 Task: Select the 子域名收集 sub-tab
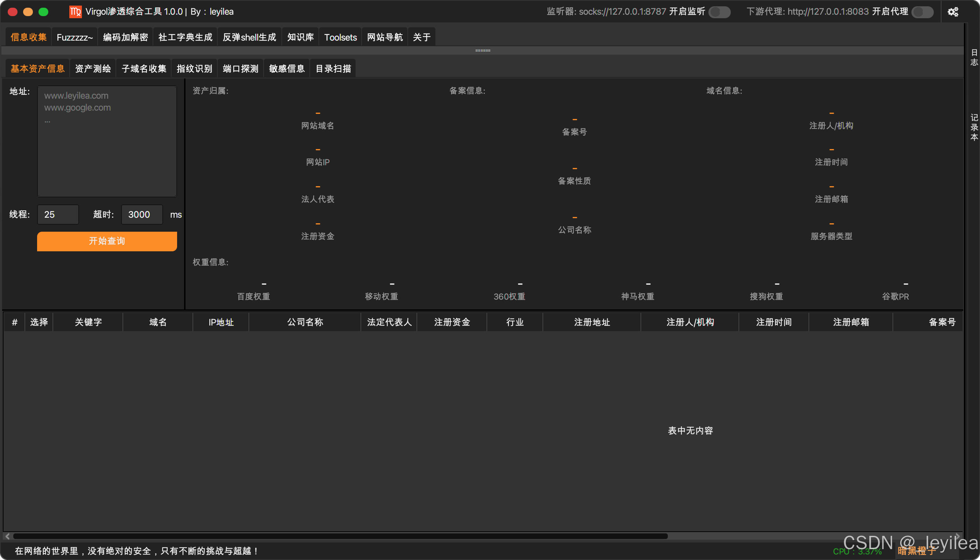144,69
